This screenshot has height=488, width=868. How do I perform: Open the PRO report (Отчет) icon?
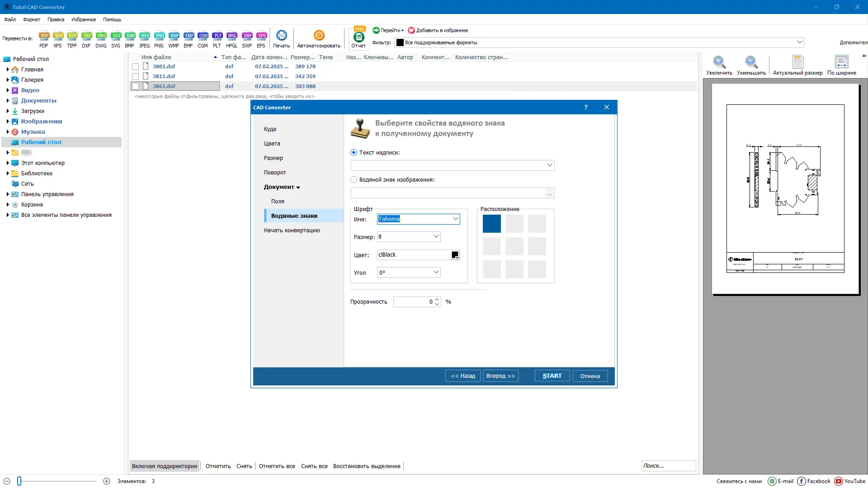click(359, 37)
